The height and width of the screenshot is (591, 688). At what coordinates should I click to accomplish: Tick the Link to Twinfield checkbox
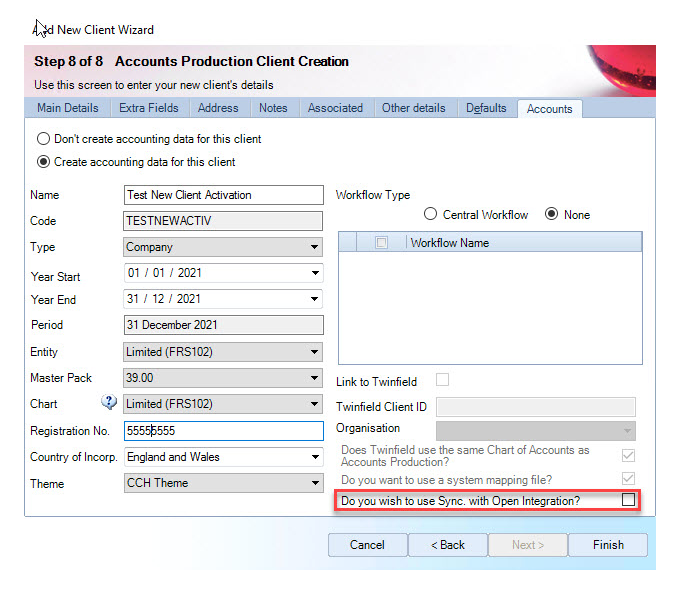pos(442,381)
